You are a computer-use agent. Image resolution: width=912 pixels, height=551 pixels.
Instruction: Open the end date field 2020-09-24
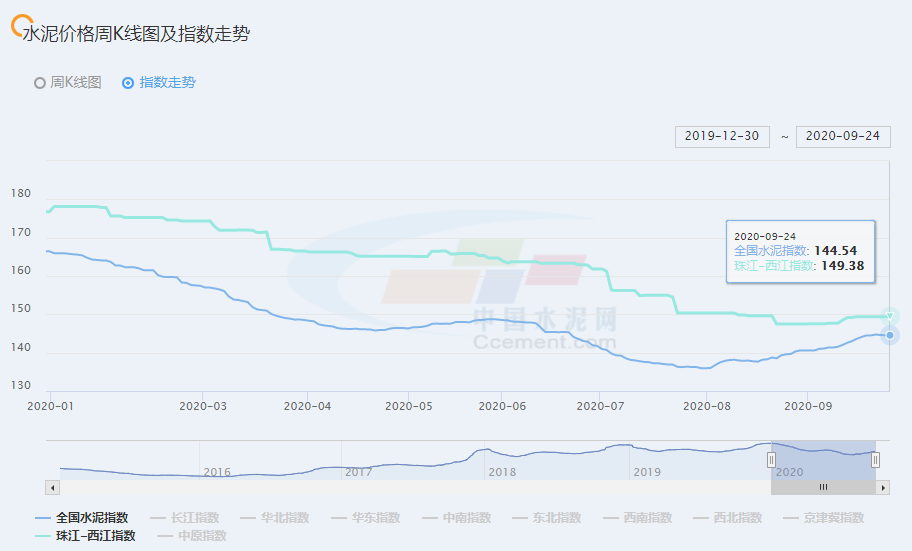click(x=843, y=136)
